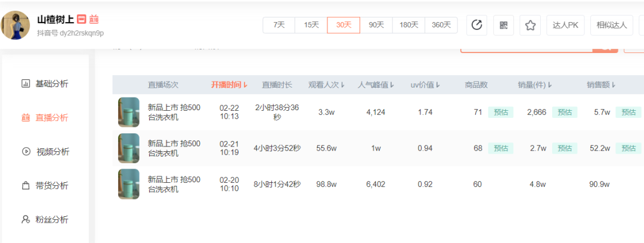Image resolution: width=644 pixels, height=243 pixels.
Task: Open the livestream title in the 02-20 row
Action: [x=174, y=184]
